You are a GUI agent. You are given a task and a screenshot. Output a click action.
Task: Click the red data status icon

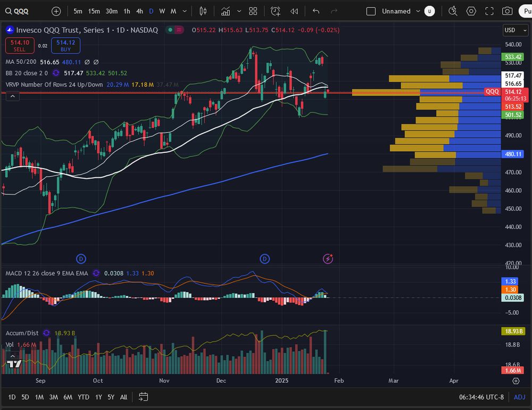tap(179, 30)
